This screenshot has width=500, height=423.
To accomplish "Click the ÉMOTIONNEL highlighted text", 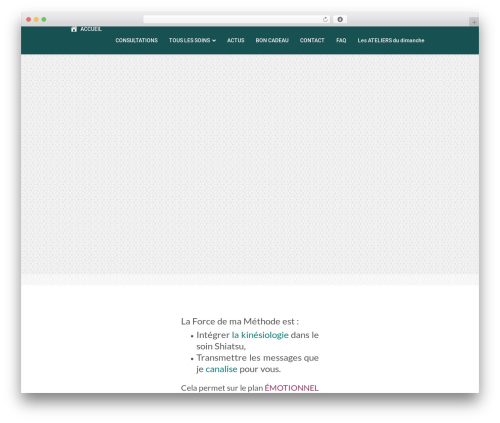I will point(291,388).
